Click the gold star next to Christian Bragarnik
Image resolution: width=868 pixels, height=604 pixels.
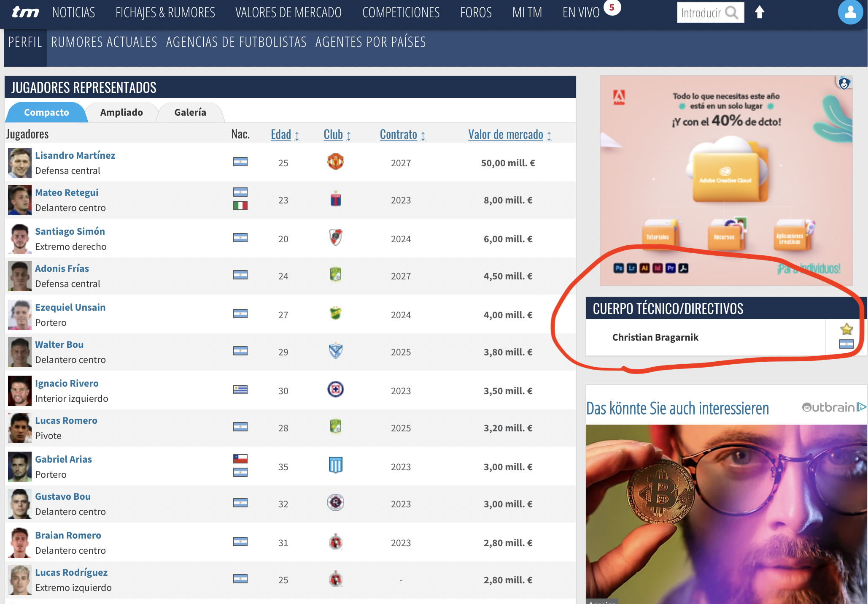pyautogui.click(x=846, y=329)
